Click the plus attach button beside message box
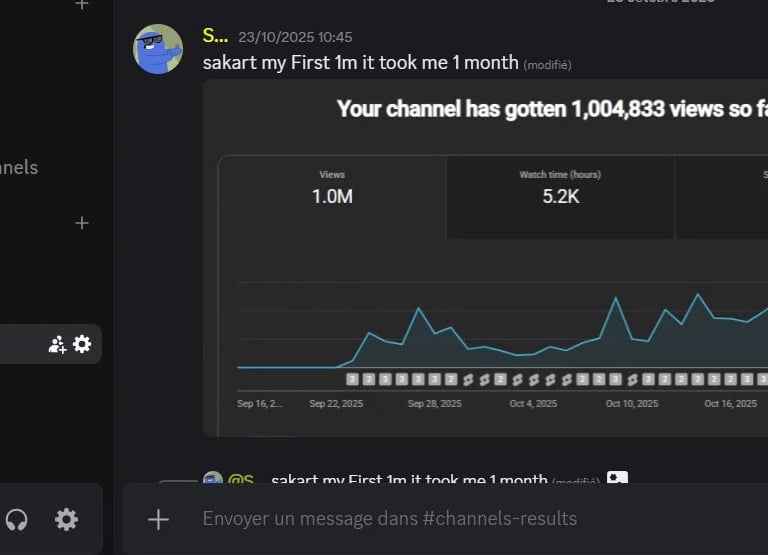Screen dimensions: 768x555 158,518
